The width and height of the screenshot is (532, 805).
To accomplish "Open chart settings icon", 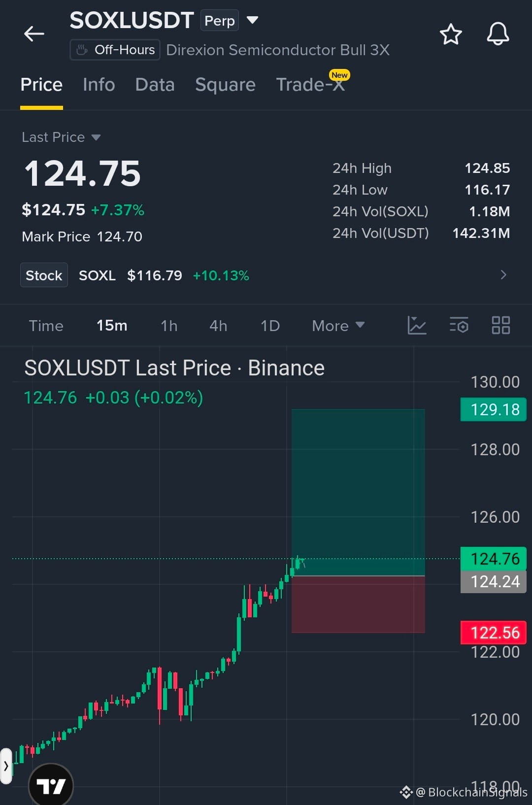I will point(459,325).
